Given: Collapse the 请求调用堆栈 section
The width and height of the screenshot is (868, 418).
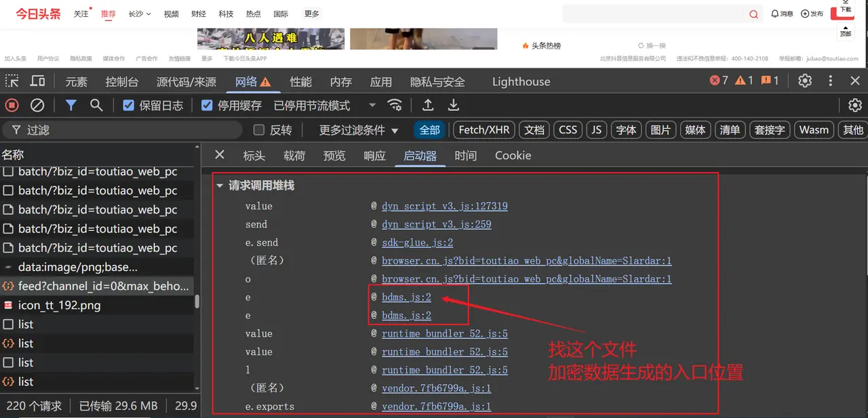Looking at the screenshot, I should (x=220, y=186).
